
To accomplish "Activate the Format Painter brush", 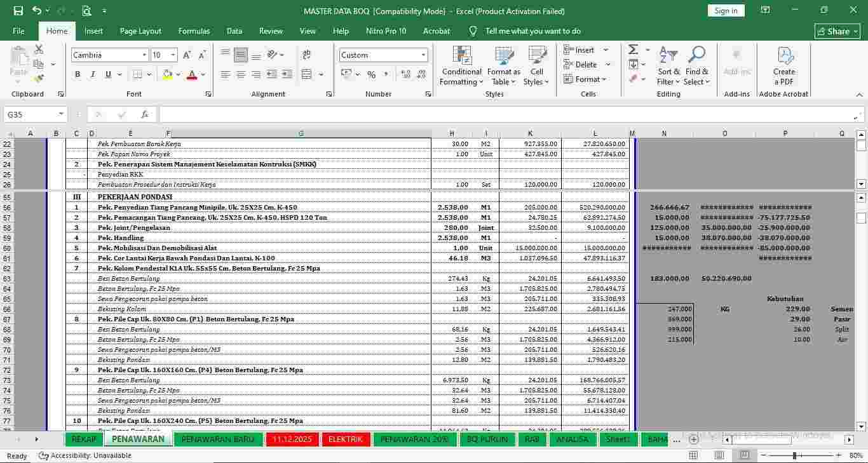I will (39, 79).
